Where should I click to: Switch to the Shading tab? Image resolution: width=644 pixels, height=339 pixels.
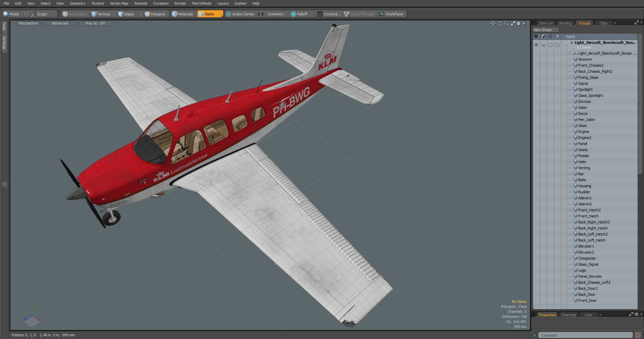point(565,23)
